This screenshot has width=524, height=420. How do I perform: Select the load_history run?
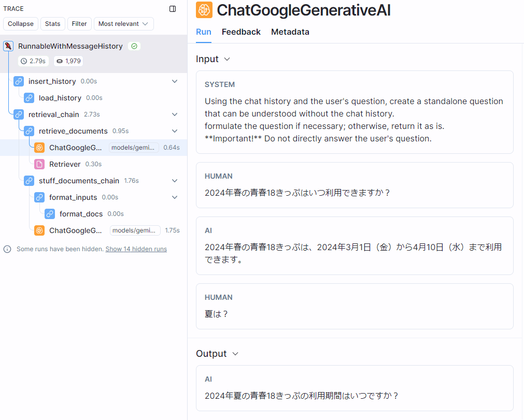(x=94, y=98)
